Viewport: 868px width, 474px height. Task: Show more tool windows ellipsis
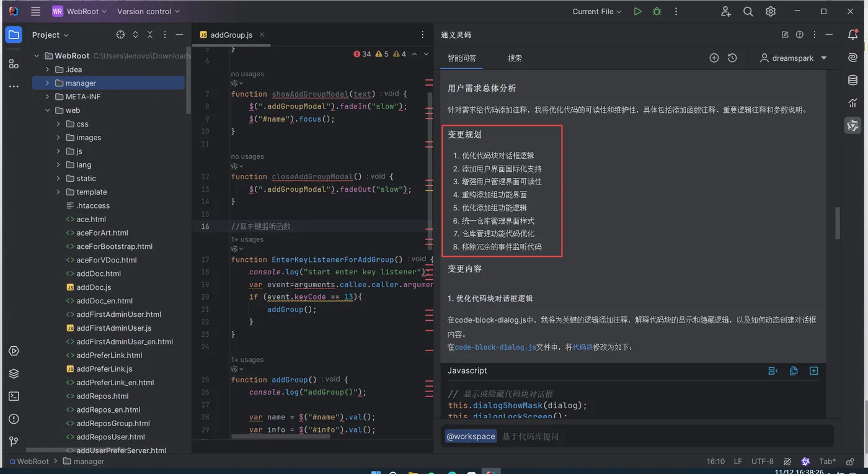click(14, 86)
